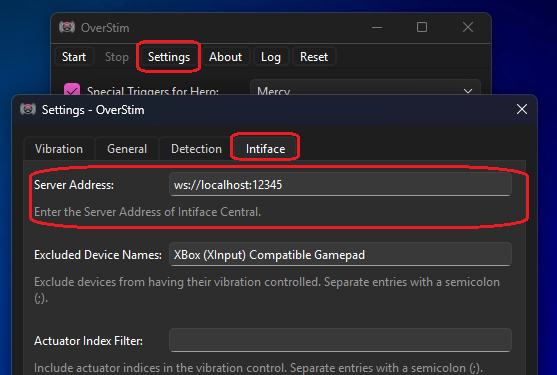The height and width of the screenshot is (375, 557).
Task: Focus the Server Address input field
Action: (x=340, y=185)
